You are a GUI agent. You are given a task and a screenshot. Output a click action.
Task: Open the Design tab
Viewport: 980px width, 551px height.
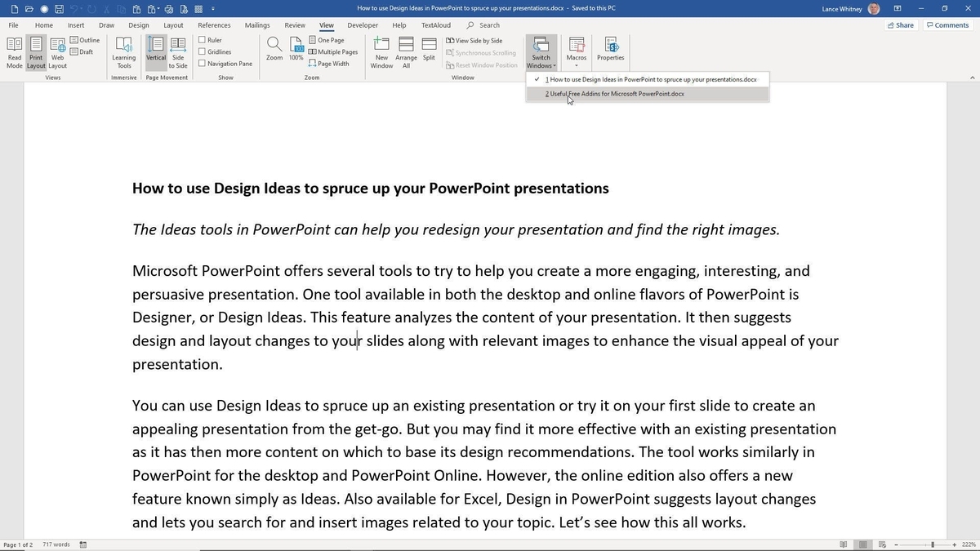[x=139, y=25]
